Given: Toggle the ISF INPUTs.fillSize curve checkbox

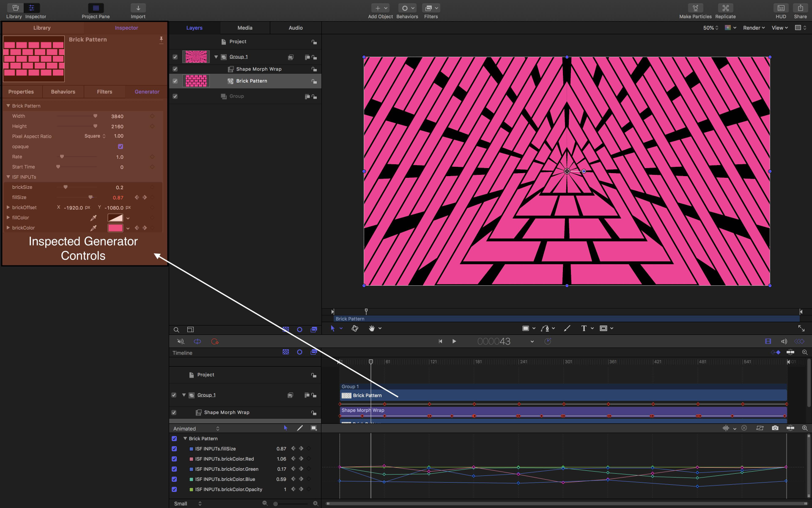Looking at the screenshot, I should (174, 449).
